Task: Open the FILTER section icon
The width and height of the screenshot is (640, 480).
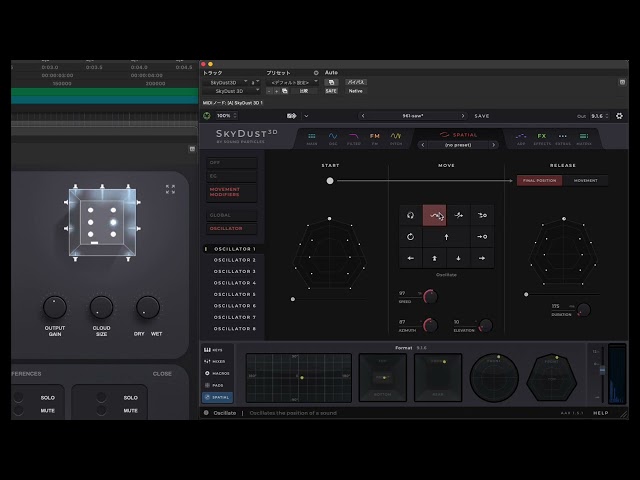Action: pyautogui.click(x=354, y=138)
